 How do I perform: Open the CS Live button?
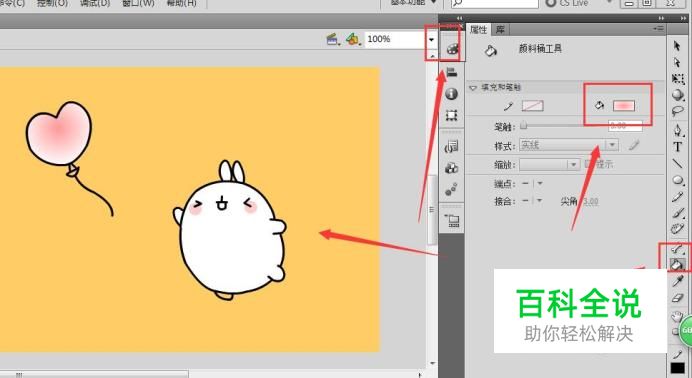567,3
